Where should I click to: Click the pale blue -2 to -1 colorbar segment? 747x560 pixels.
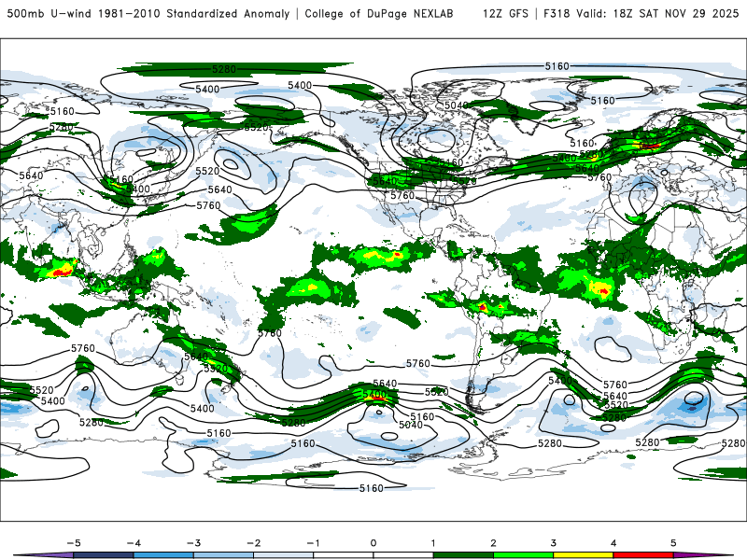coord(284,555)
